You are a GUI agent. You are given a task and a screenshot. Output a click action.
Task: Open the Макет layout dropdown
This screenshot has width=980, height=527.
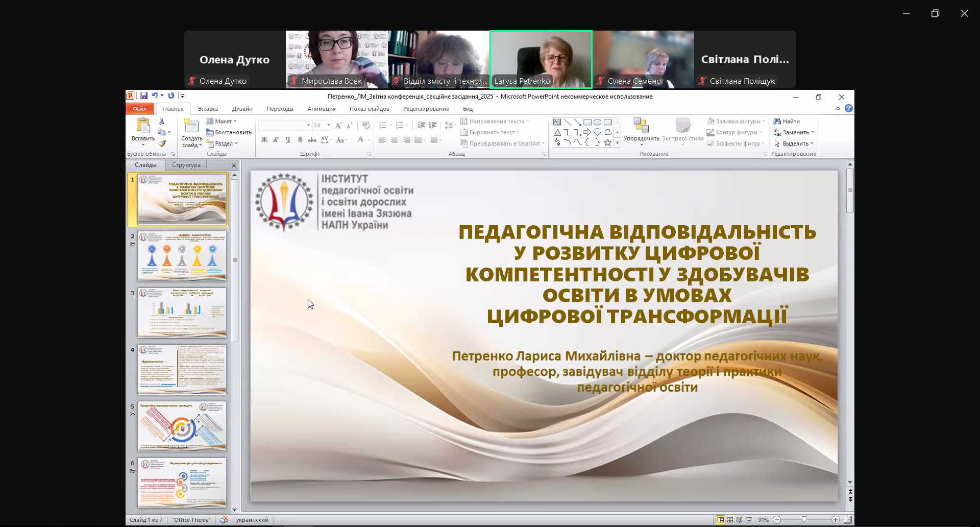click(x=222, y=122)
